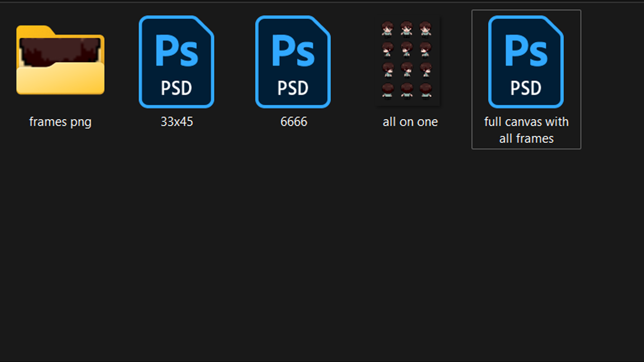Select the 6666 PSD file icon
The image size is (644, 362).
(293, 62)
